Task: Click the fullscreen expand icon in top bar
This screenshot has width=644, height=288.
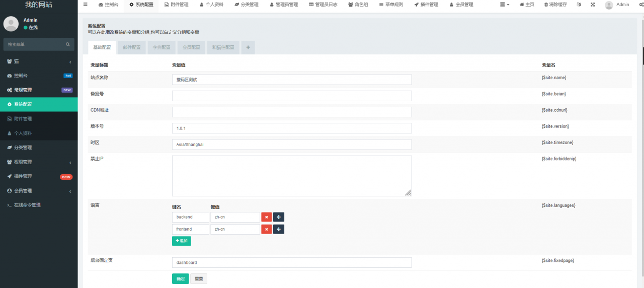Action: click(592, 5)
